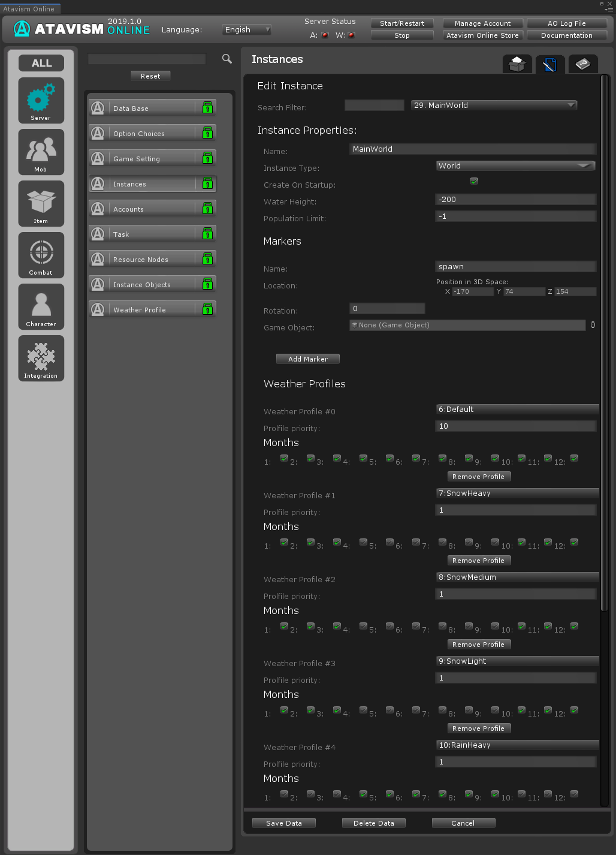The image size is (616, 855).
Task: Click the Water Height input field
Action: pos(515,200)
